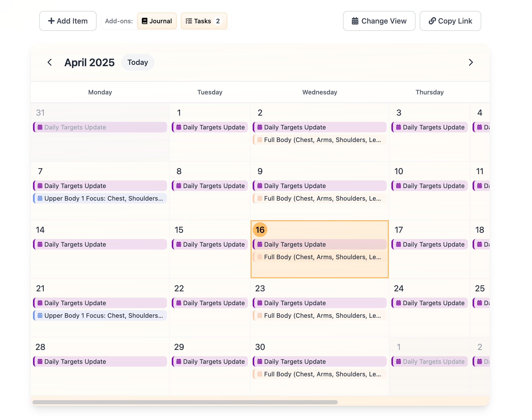Click the chain icon in Copy Link
The image size is (532, 420).
coord(432,21)
